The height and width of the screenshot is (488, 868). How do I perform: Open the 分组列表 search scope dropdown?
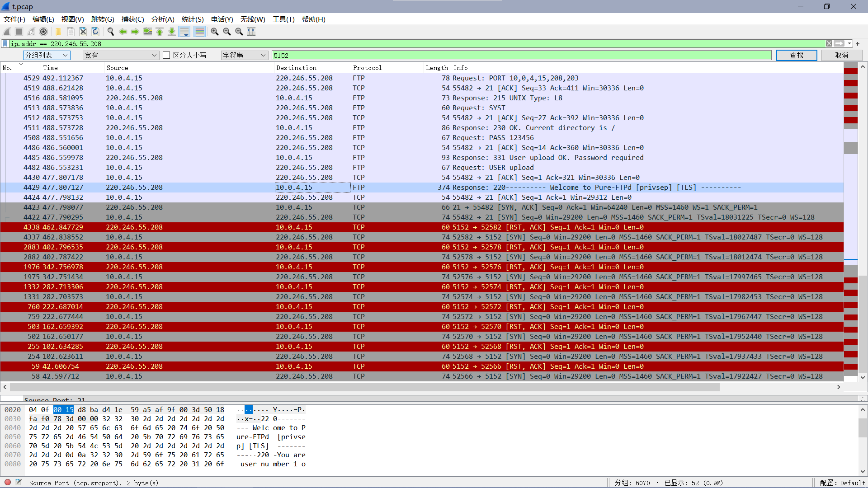coord(47,55)
